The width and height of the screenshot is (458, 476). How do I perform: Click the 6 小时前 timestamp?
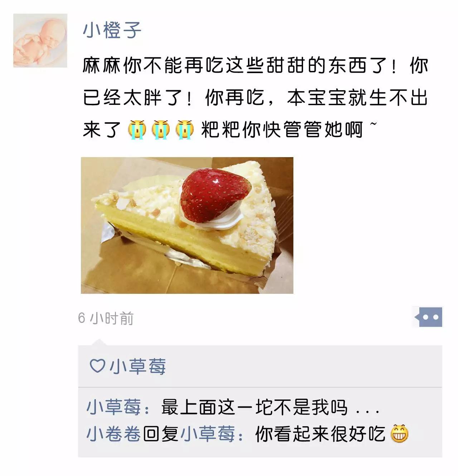click(106, 318)
